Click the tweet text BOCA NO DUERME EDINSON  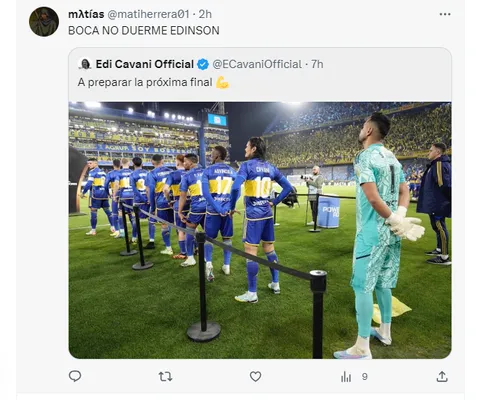144,31
